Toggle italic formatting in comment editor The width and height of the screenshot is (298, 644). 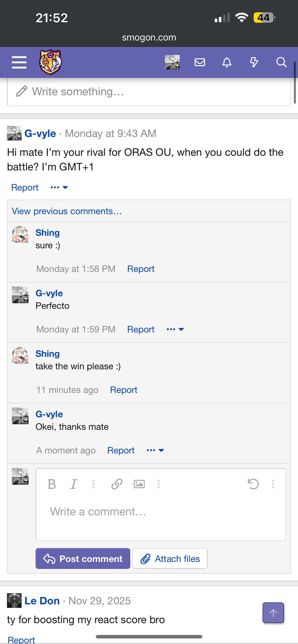tap(74, 484)
